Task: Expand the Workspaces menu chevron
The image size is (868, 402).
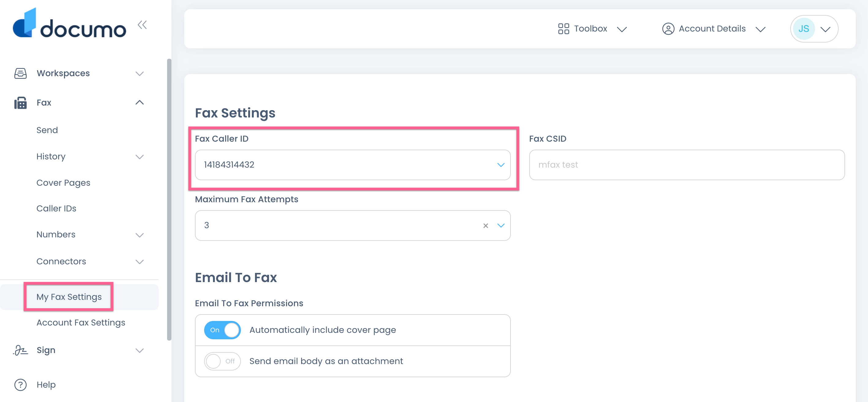Action: coord(140,73)
